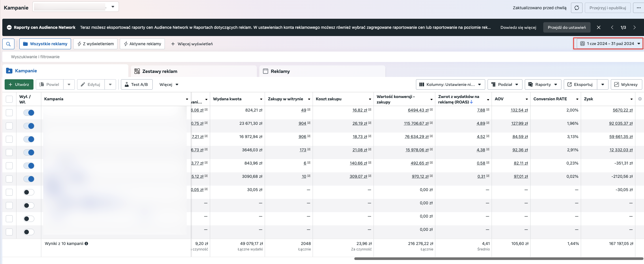
Task: Open Wydana kwota column menu arrow
Action: (x=261, y=99)
